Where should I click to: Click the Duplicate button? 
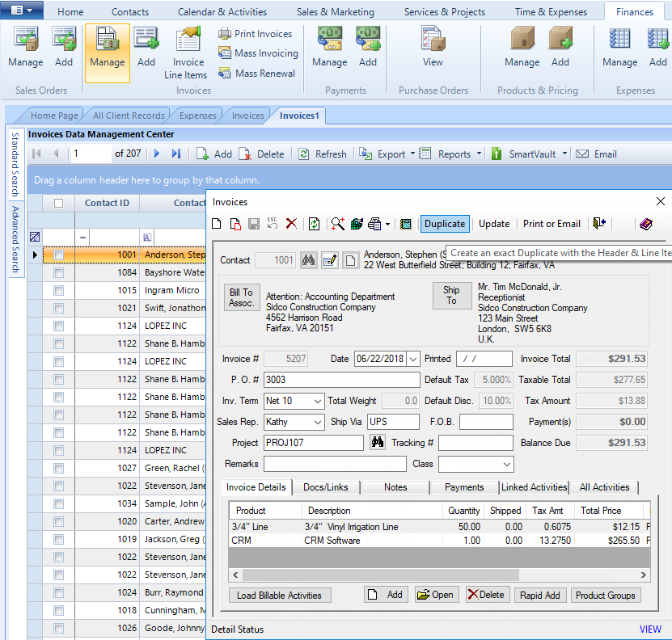click(445, 224)
